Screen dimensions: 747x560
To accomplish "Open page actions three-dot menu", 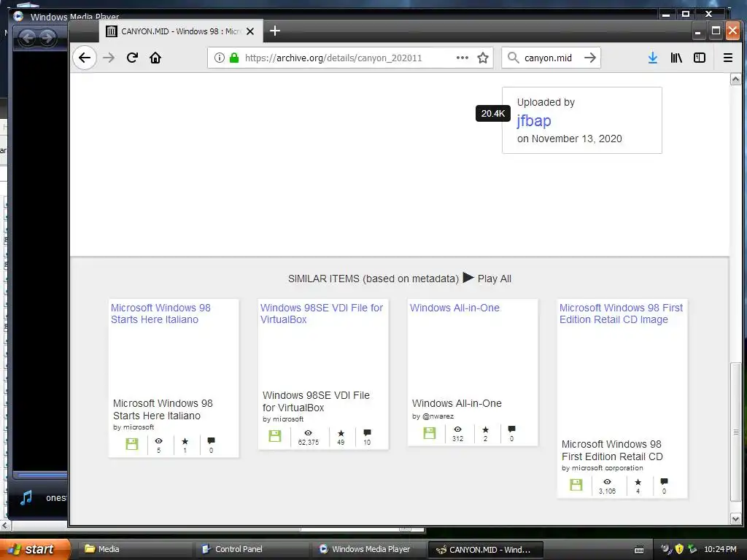I will pos(462,58).
